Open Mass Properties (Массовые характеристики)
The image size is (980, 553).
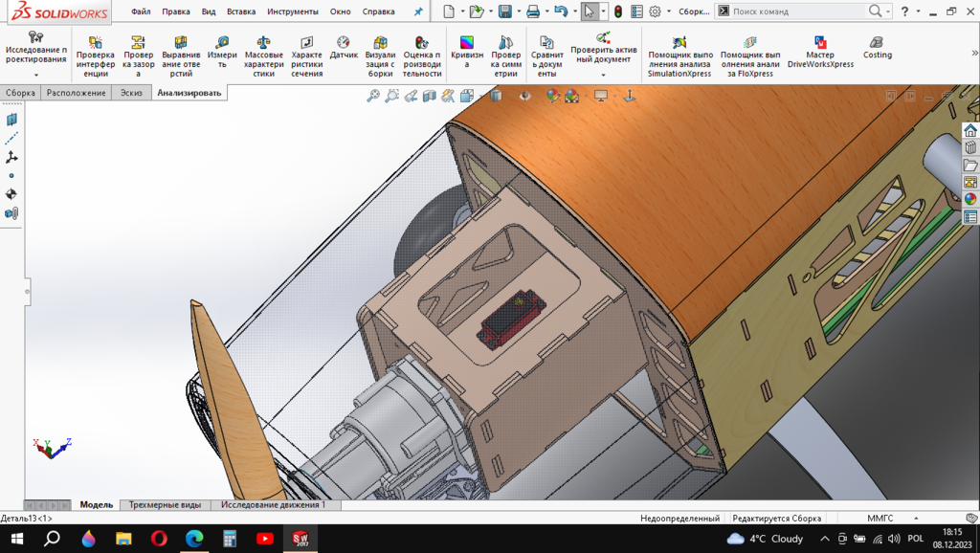pyautogui.click(x=264, y=56)
